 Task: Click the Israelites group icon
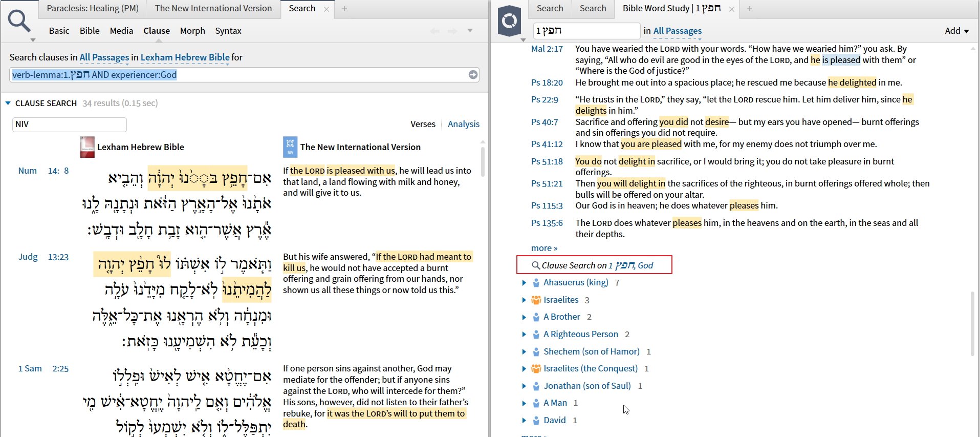click(536, 300)
